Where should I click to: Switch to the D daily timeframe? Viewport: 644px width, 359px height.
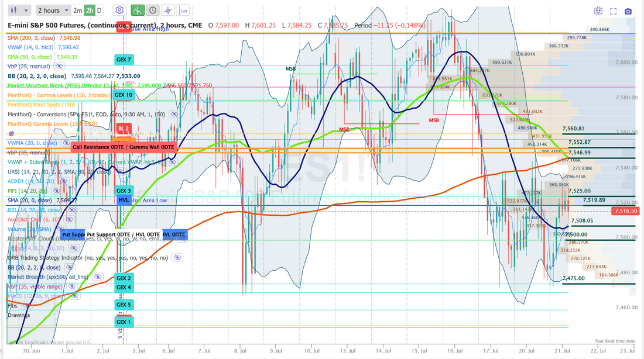click(x=99, y=11)
